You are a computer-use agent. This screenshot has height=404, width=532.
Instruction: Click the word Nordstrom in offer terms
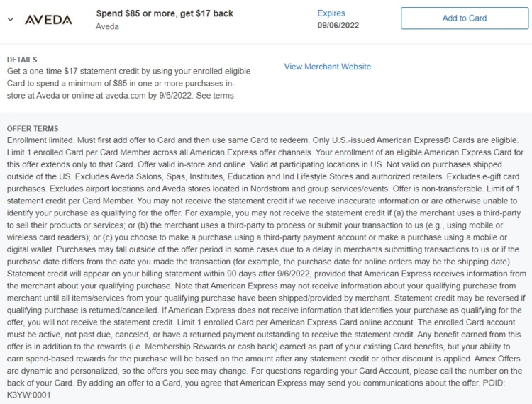tap(267, 189)
